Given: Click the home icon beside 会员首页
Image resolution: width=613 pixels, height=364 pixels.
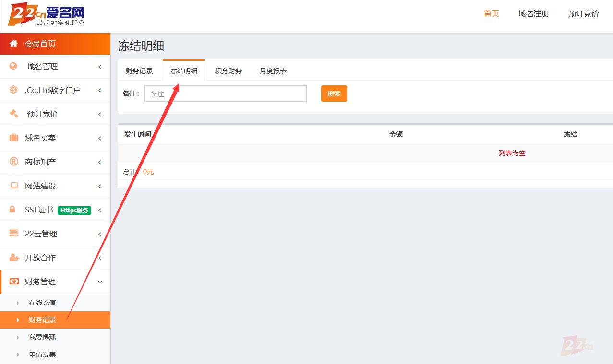Looking at the screenshot, I should [13, 44].
